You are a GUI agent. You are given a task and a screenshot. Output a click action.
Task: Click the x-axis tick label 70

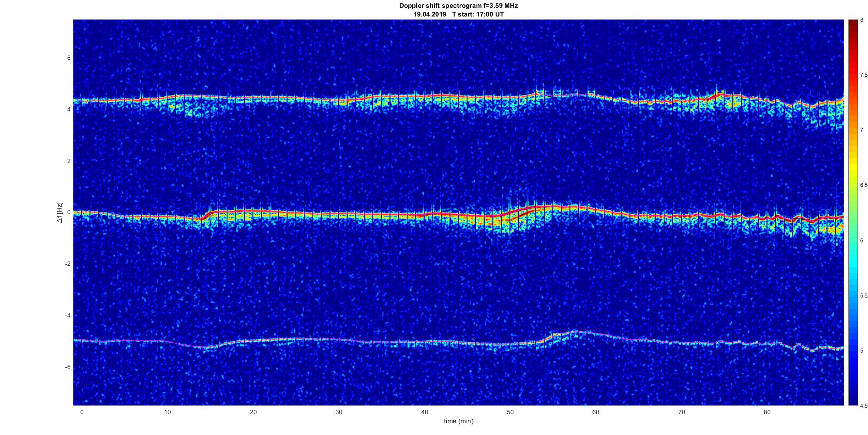[x=681, y=412]
